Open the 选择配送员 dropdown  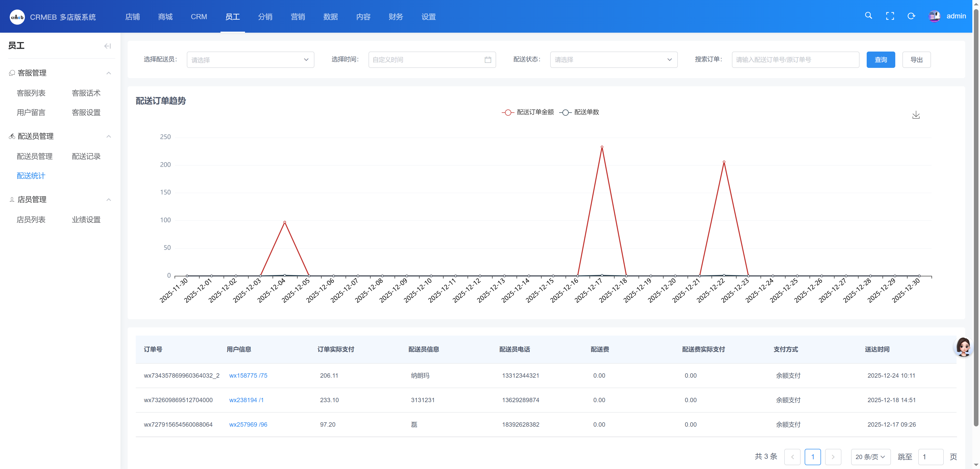(x=250, y=60)
